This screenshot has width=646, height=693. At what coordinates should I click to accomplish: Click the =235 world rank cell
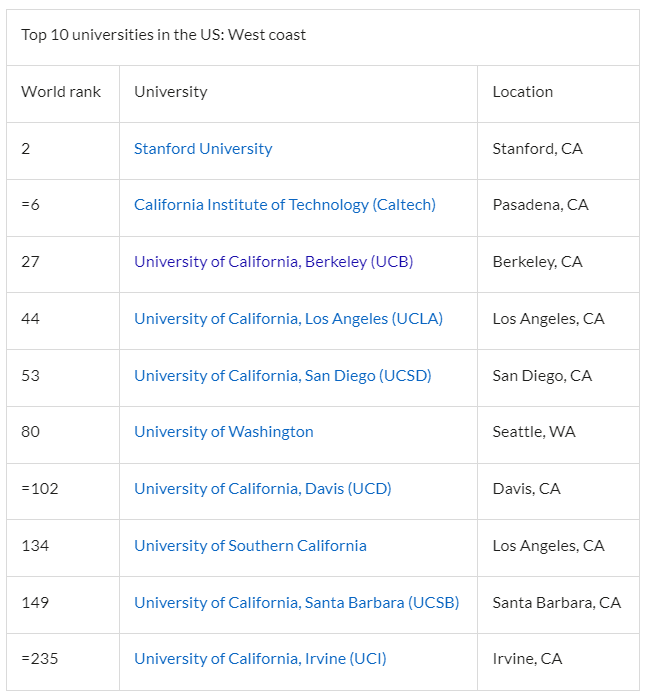tap(63, 662)
